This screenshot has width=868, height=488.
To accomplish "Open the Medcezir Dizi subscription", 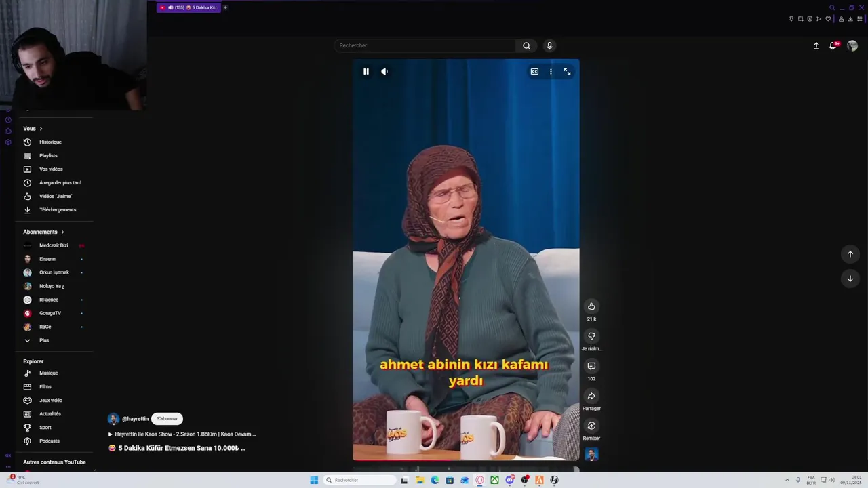I will click(54, 245).
